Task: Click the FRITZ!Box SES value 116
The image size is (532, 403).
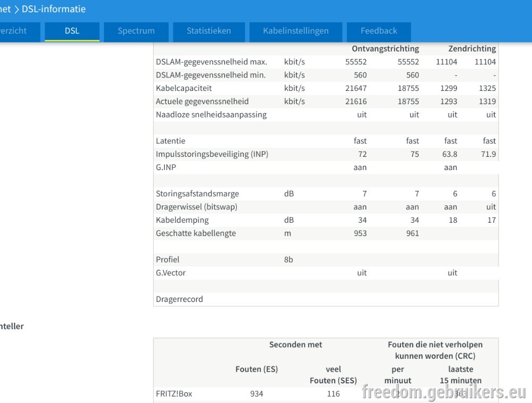Action: pyautogui.click(x=333, y=394)
